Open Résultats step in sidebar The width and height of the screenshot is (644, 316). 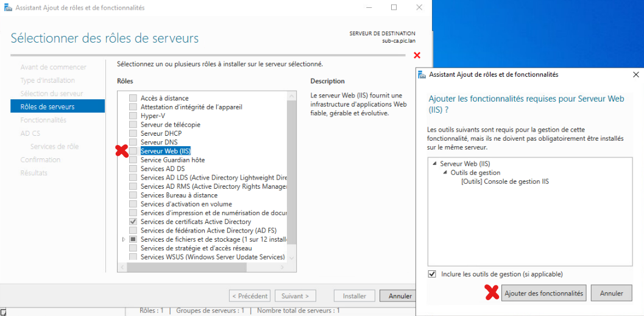(x=34, y=173)
